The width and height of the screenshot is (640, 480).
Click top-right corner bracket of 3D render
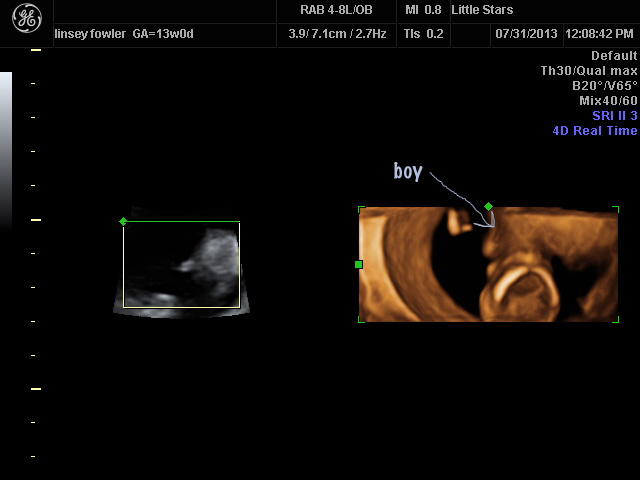[x=615, y=209]
